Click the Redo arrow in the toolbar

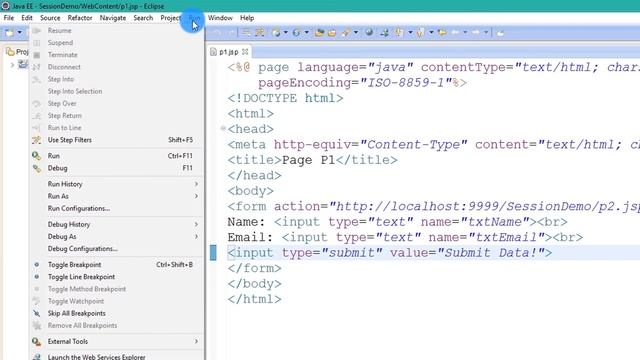point(231,32)
